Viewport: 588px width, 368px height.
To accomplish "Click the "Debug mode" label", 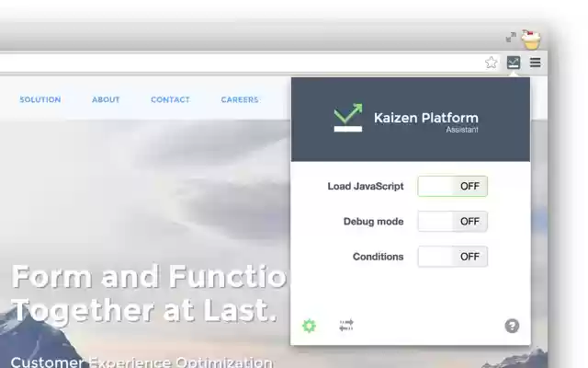I will [x=374, y=222].
